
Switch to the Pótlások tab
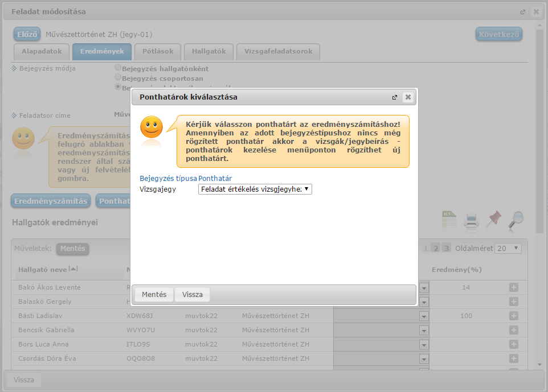tap(158, 52)
